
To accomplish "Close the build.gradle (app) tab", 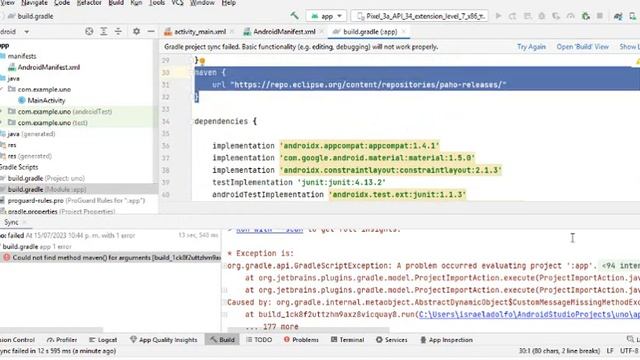I will (x=404, y=31).
